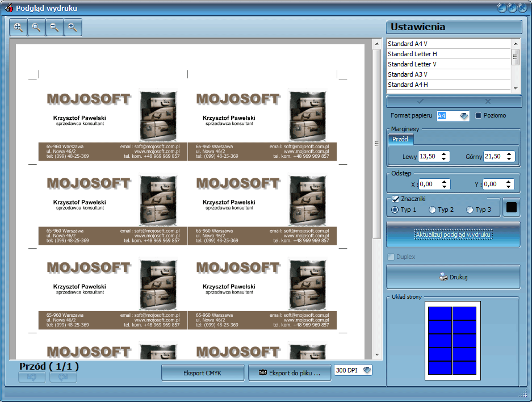Click the app icon in the title bar
This screenshot has height=402, width=532.
click(9, 7)
